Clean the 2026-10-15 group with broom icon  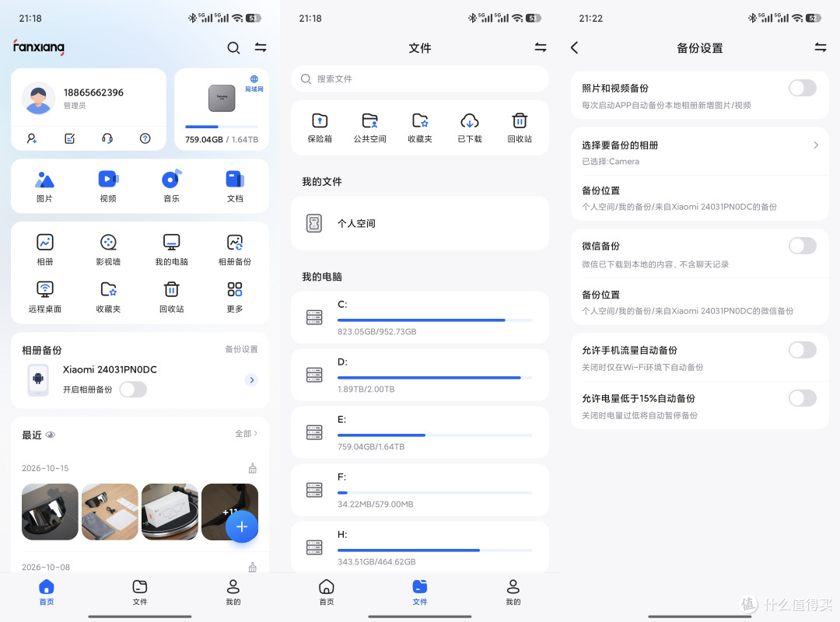tap(252, 468)
